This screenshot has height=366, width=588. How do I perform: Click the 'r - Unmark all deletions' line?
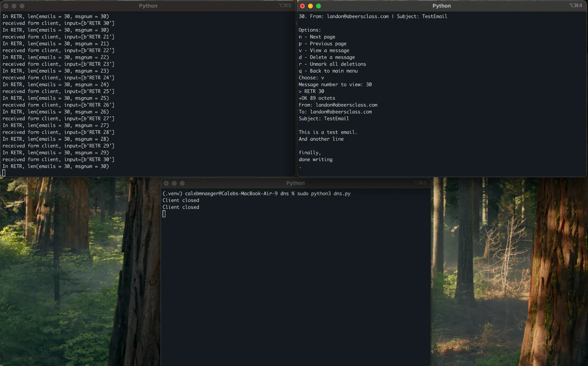click(332, 64)
